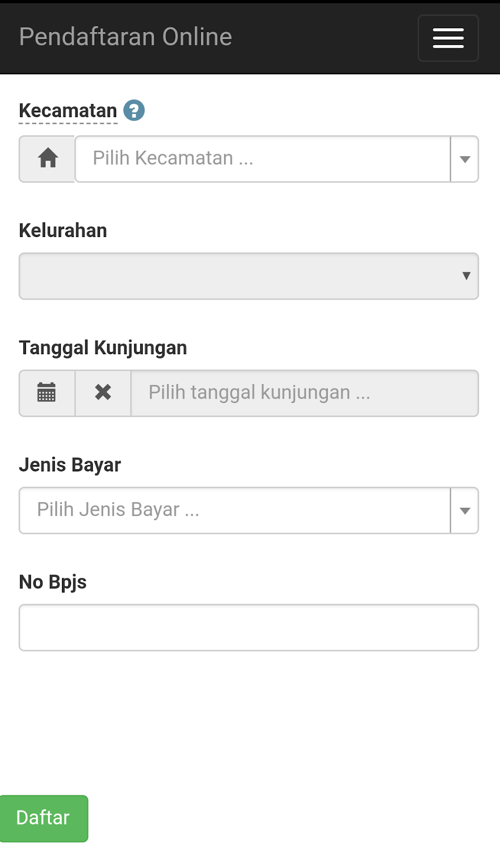Click the Pendaftaran Online header title
Screen dimensions: 500x868
pos(125,37)
